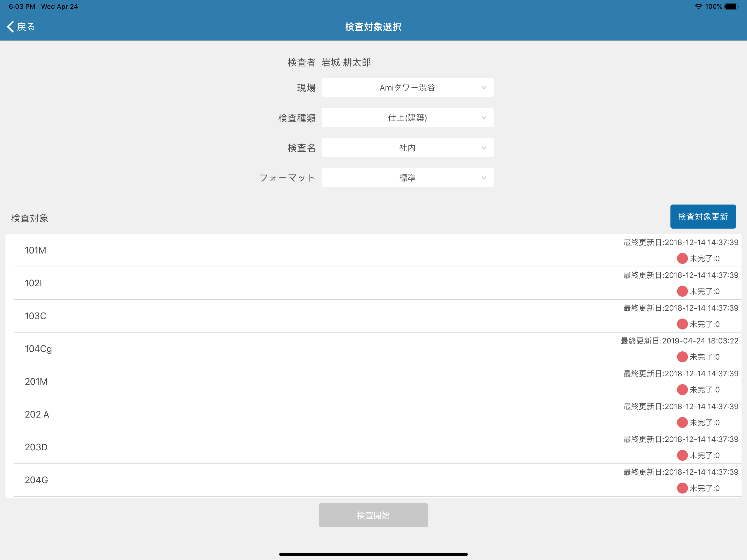Click the dropdown arrow of the 現場 field
Image resolution: width=747 pixels, height=560 pixels.
click(x=484, y=88)
